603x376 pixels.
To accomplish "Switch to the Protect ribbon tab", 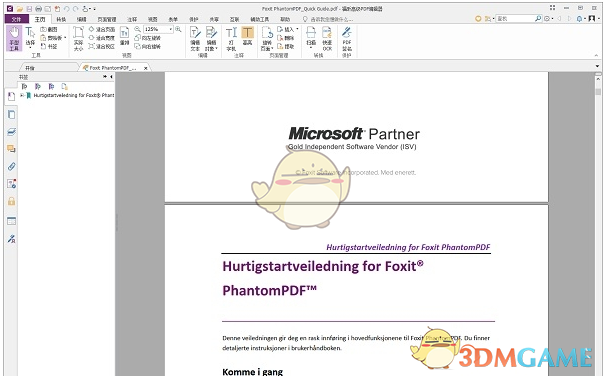I will 193,19.
